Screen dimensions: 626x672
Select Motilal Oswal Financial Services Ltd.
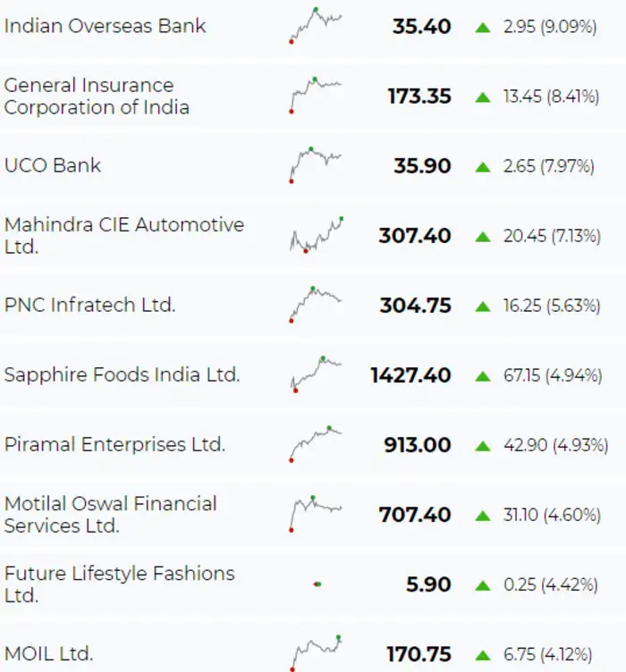pyautogui.click(x=110, y=515)
